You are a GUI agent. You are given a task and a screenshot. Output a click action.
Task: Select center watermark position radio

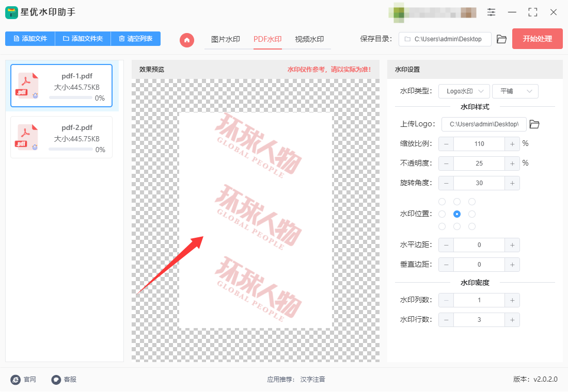tap(457, 214)
